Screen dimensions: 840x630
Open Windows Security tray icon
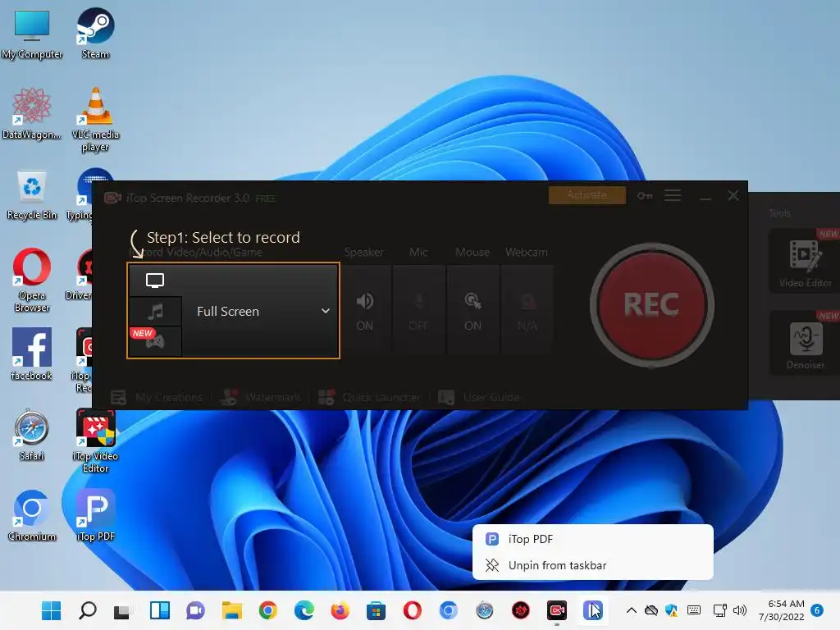tap(671, 610)
